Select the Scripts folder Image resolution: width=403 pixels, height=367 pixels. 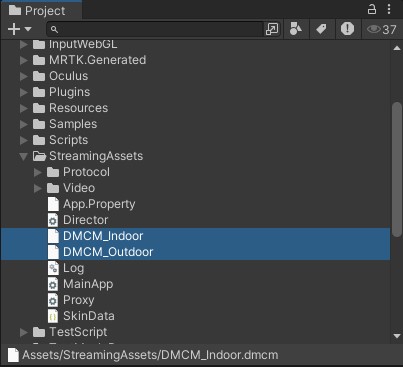pos(69,140)
